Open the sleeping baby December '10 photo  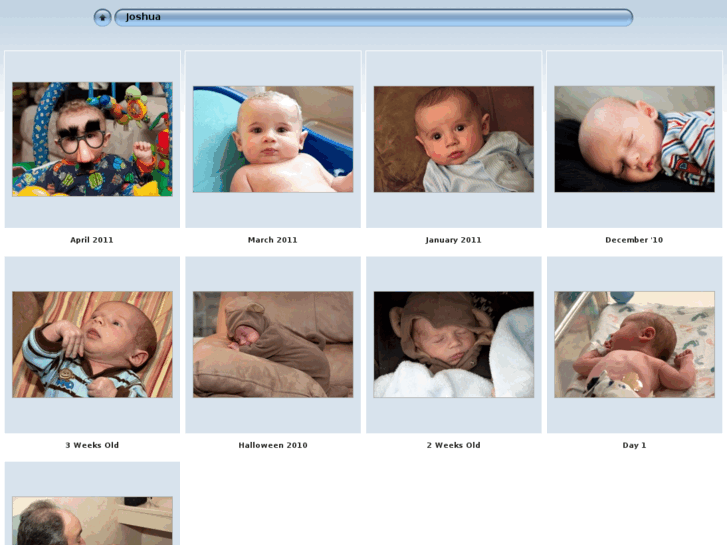634,139
